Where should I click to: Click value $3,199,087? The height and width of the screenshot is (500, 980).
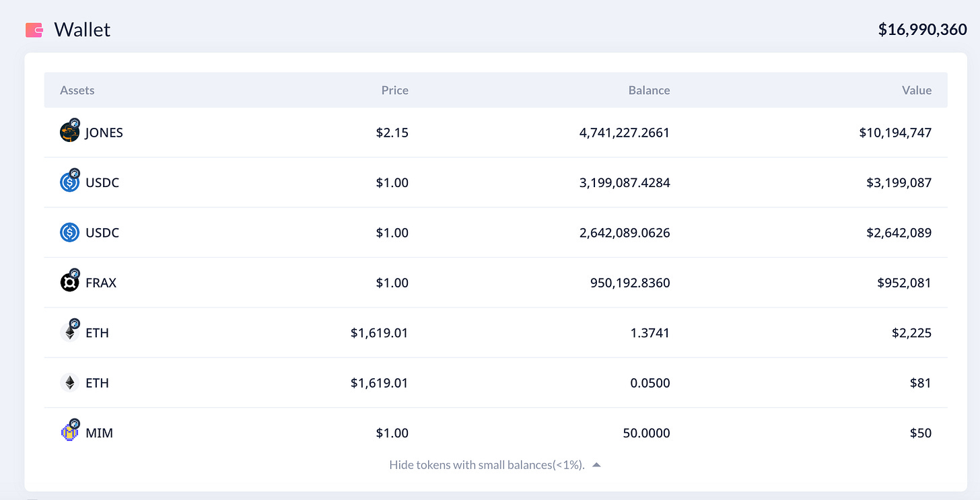(x=899, y=182)
